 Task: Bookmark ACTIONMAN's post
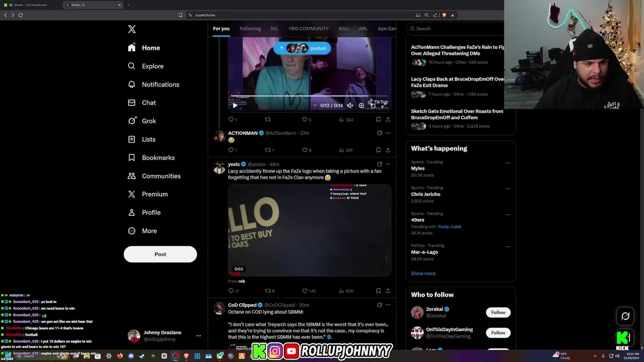pos(378,150)
